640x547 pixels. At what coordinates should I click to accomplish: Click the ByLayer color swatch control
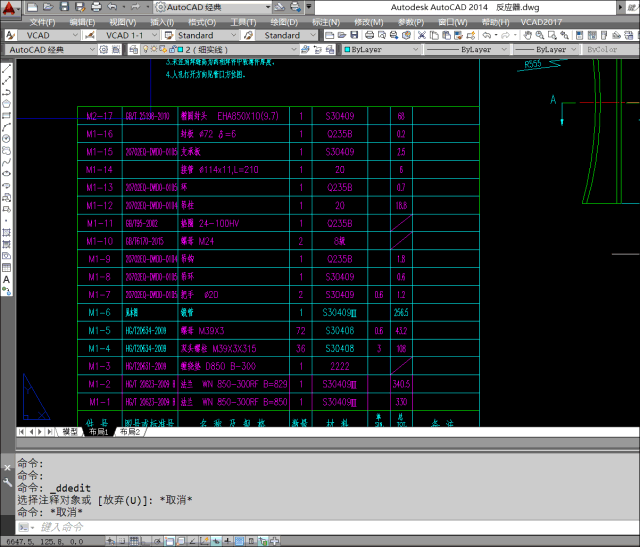coord(376,49)
